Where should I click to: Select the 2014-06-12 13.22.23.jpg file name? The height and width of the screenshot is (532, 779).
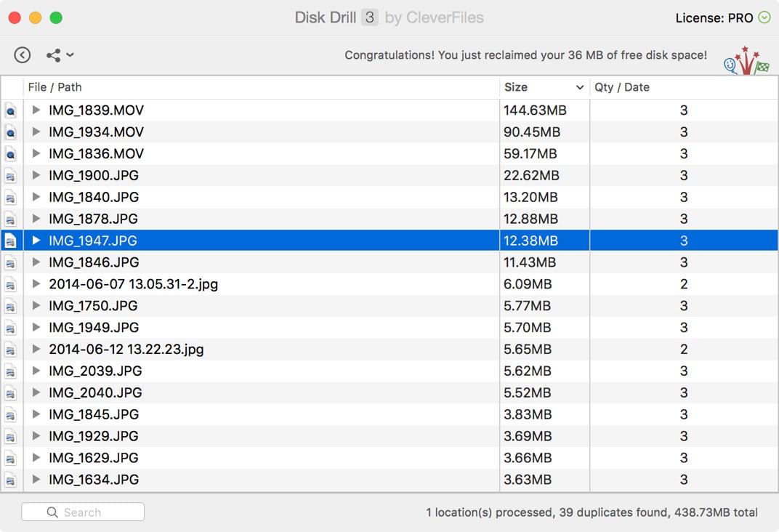(126, 350)
